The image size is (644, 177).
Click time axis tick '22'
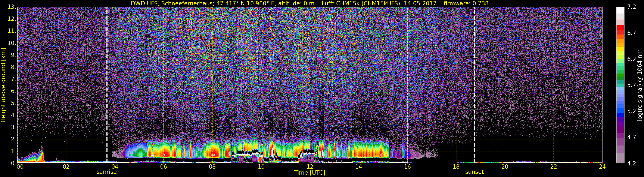pos(554,167)
